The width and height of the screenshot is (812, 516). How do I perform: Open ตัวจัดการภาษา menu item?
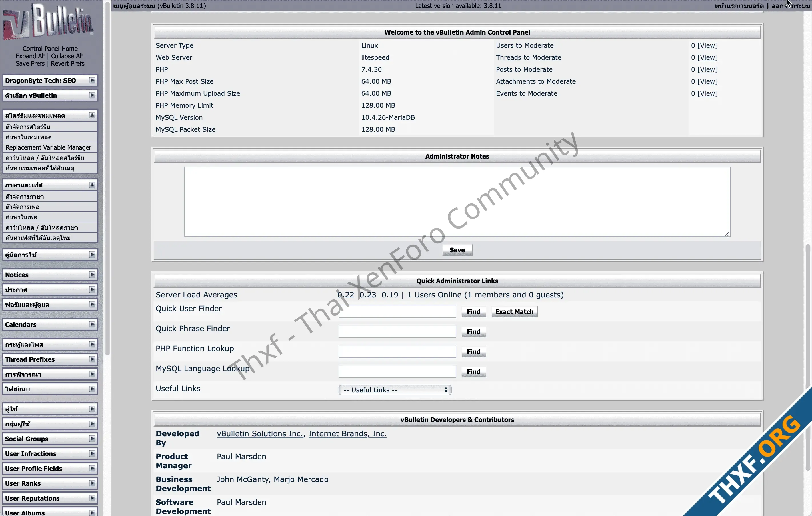pyautogui.click(x=50, y=197)
